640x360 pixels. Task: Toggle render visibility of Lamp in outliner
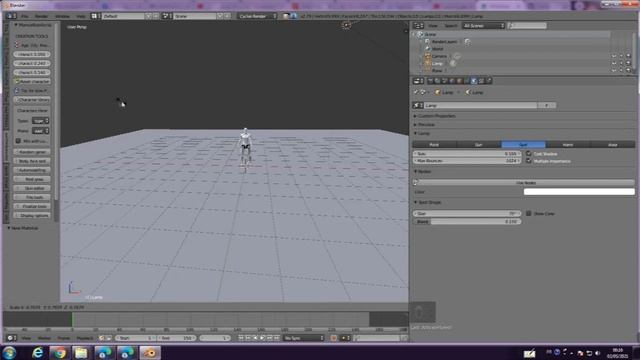point(629,63)
